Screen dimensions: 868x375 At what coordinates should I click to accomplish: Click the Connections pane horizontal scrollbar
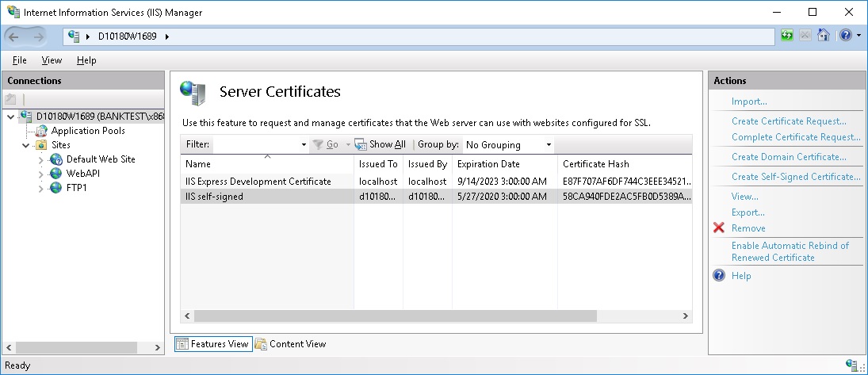[76, 347]
